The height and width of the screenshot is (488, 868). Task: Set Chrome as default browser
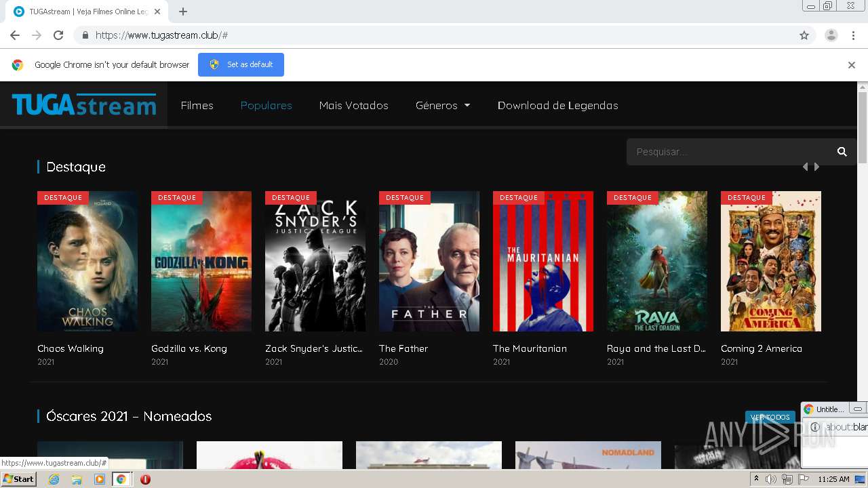click(x=241, y=64)
